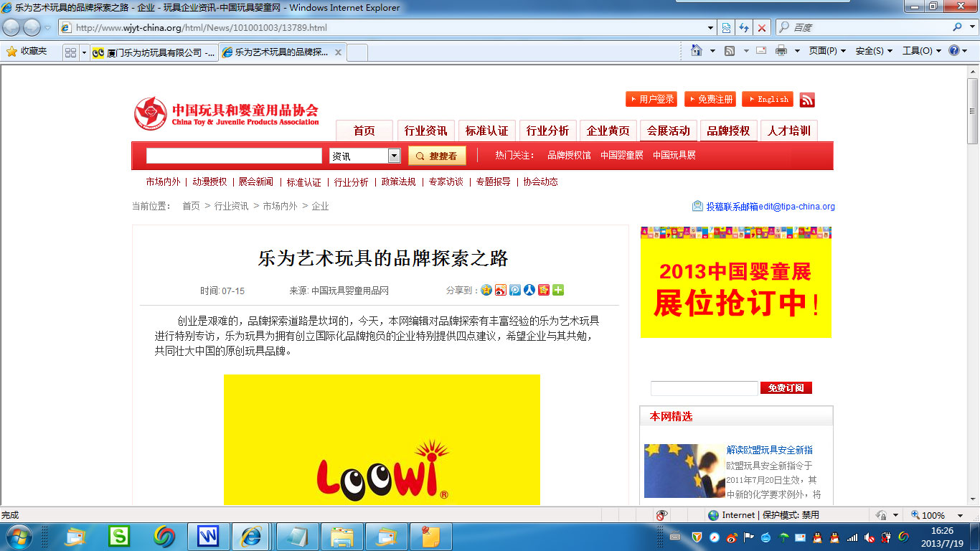Screen dimensions: 980x551
Task: Click the green plus share icon
Action: coord(558,290)
